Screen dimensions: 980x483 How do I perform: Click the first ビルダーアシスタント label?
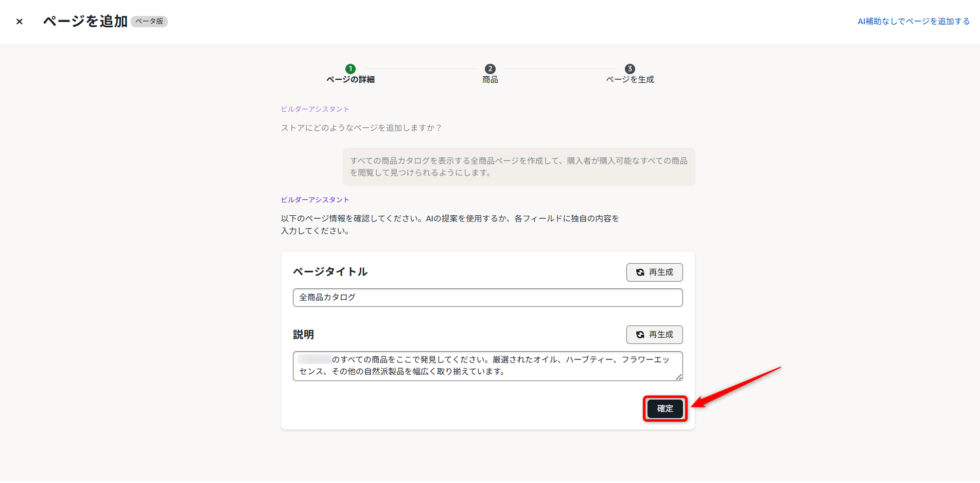pyautogui.click(x=315, y=109)
